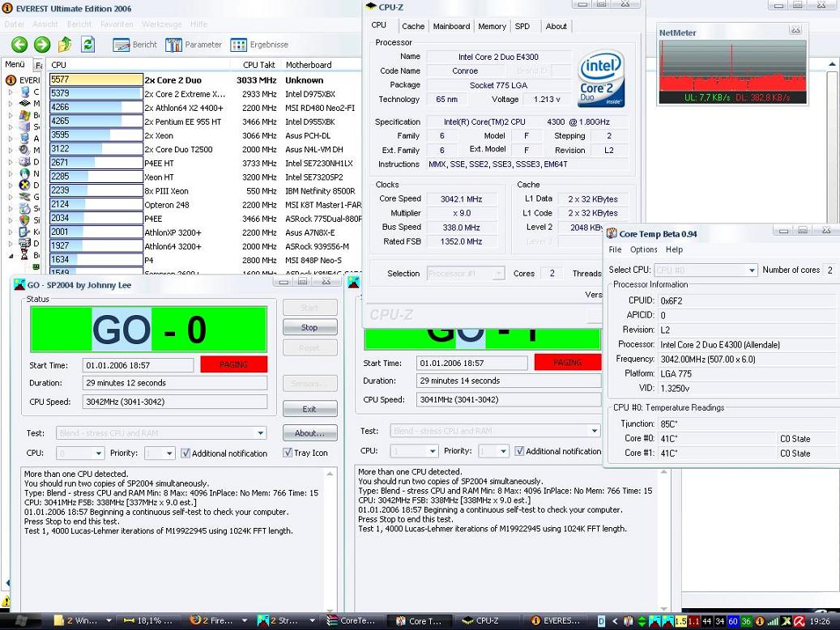Open the Werkzeuge menu in EVEREST
This screenshot has height=630, width=840.
(161, 24)
